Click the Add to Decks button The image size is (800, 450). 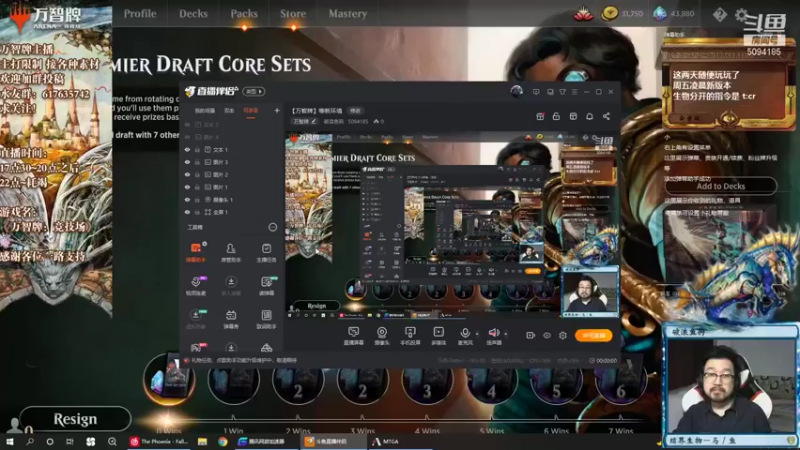(x=720, y=186)
